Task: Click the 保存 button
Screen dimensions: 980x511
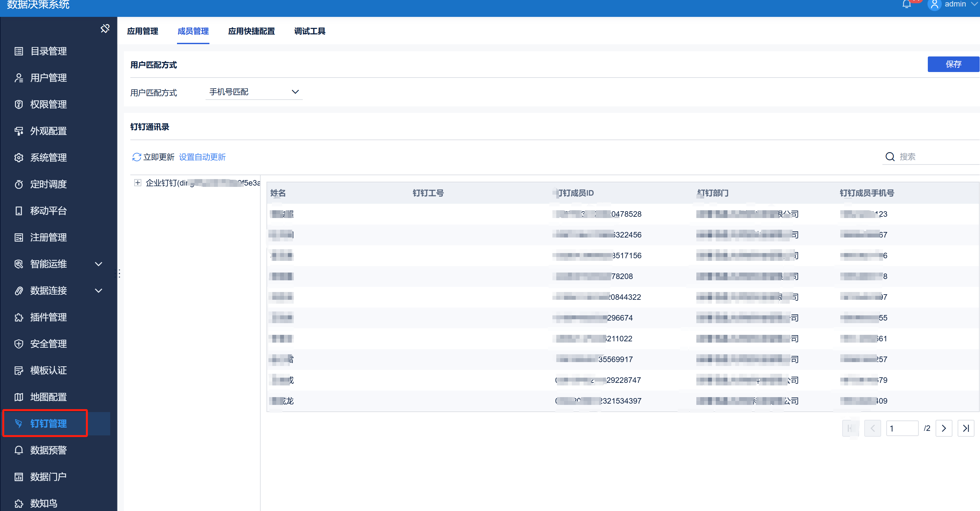Action: (953, 64)
